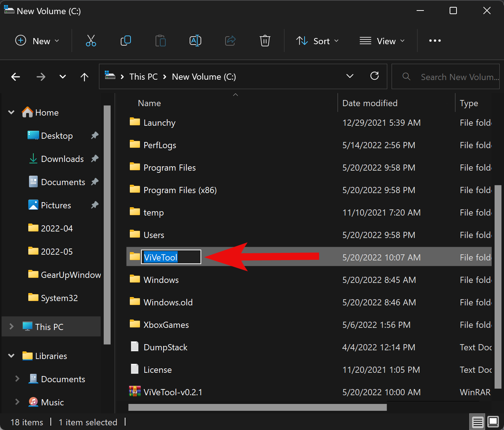
Task: Click the drive icon in address bar
Action: click(110, 75)
